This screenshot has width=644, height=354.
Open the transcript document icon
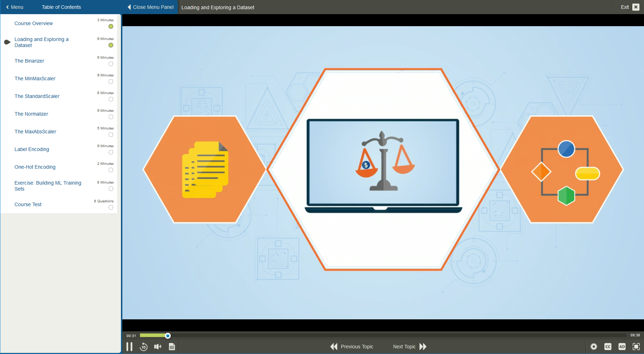[172, 347]
